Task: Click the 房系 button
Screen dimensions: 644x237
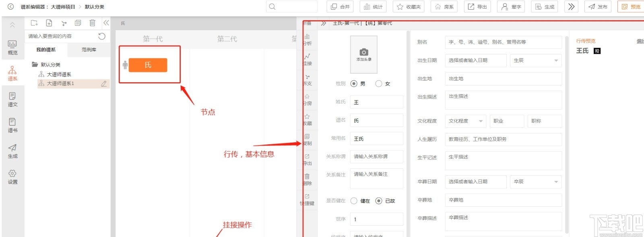Action: click(x=444, y=6)
